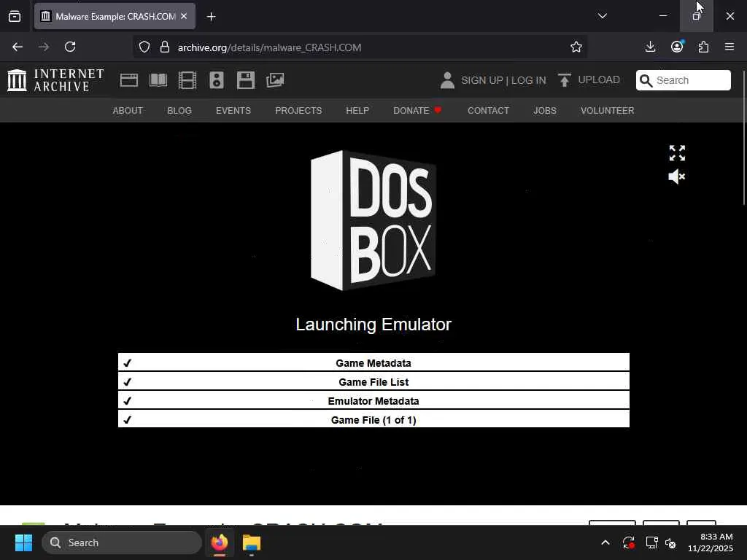Open Firefox downloads panel

650,47
